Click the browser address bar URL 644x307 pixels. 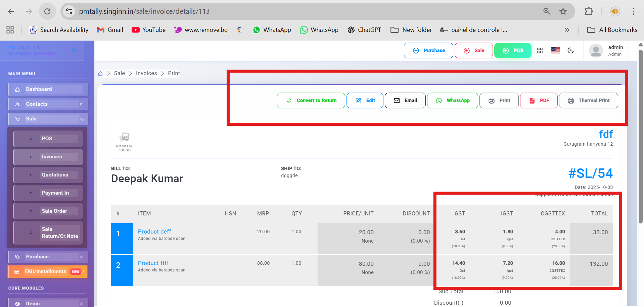pos(144,11)
